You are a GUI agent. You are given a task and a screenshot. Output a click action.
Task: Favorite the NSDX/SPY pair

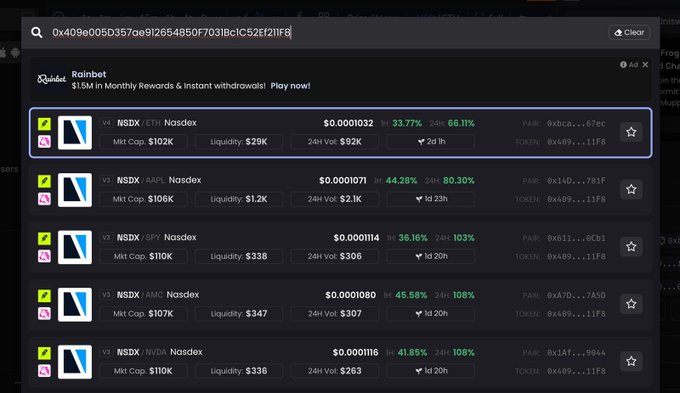[x=631, y=246]
